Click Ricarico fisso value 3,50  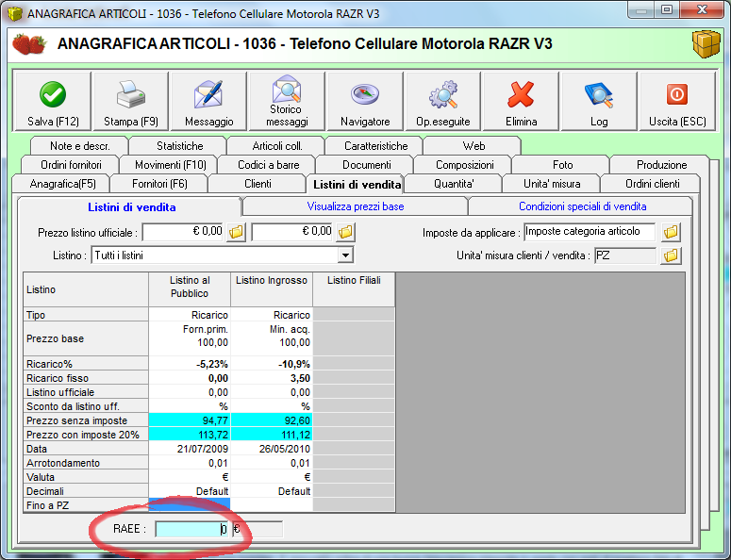tap(272, 378)
